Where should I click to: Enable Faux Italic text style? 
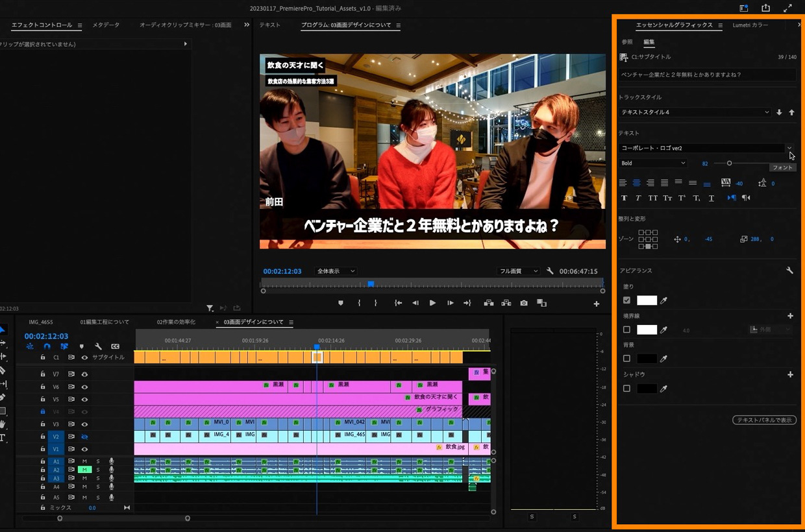click(x=638, y=198)
